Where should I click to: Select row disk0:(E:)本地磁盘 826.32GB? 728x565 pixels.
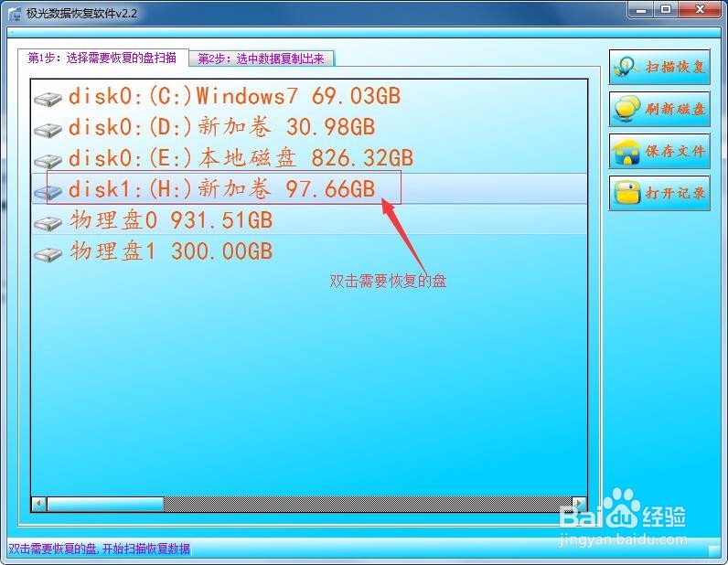(309, 158)
